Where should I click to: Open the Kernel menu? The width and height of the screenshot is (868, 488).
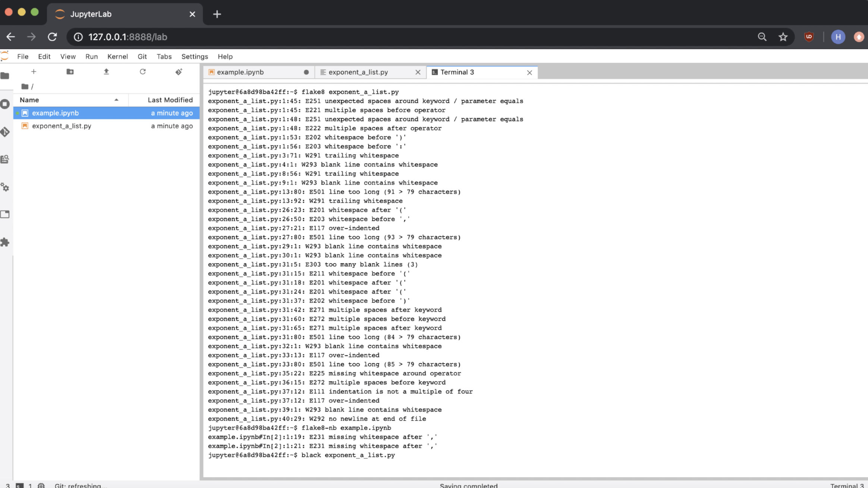click(117, 57)
